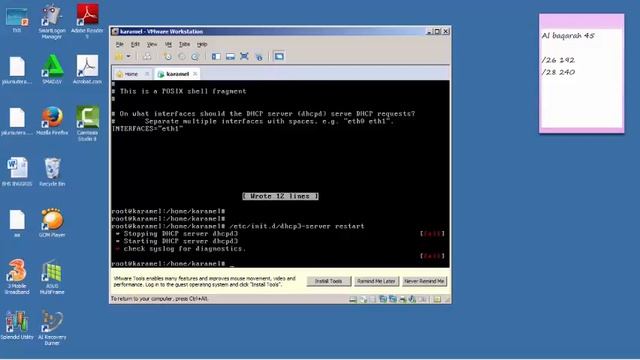Click the pink sticky note header bar
This screenshot has height=360, width=640.
coord(581,21)
